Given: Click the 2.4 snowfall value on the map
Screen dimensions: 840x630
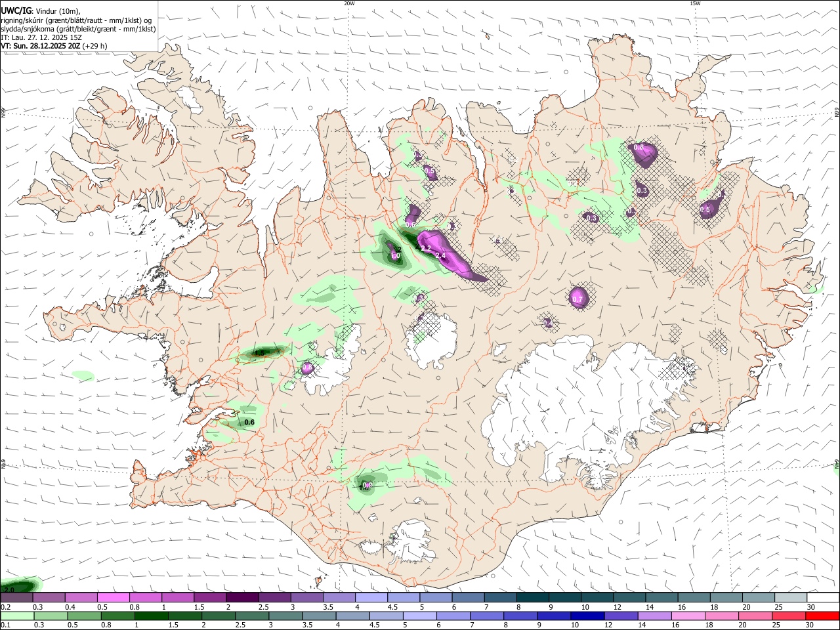Looking at the screenshot, I should 440,256.
